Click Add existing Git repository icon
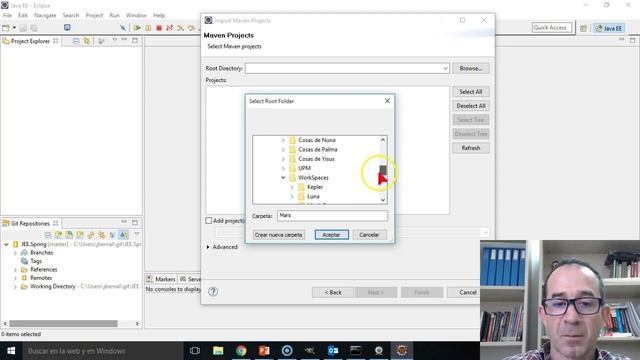This screenshot has height=360, width=640. [x=58, y=235]
